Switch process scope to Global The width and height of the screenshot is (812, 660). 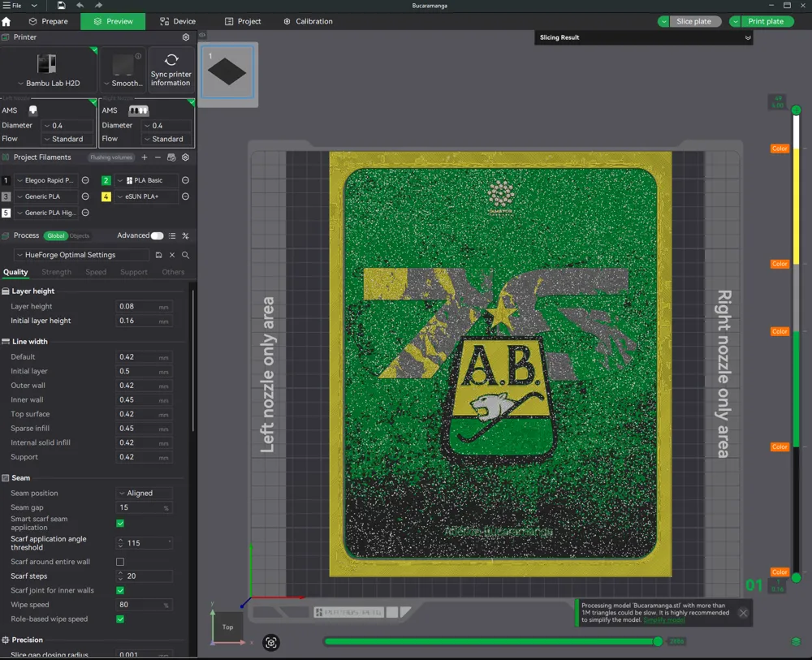[x=55, y=235]
